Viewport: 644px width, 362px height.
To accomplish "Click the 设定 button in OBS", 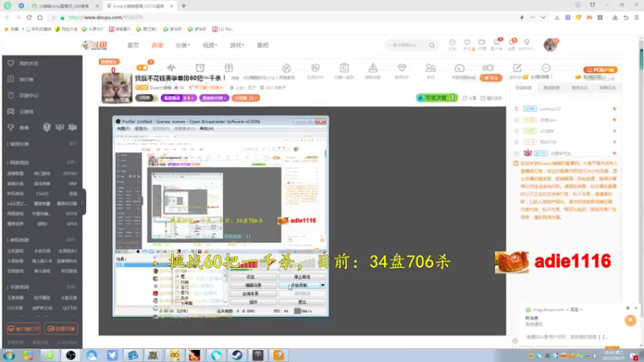I will click(253, 277).
